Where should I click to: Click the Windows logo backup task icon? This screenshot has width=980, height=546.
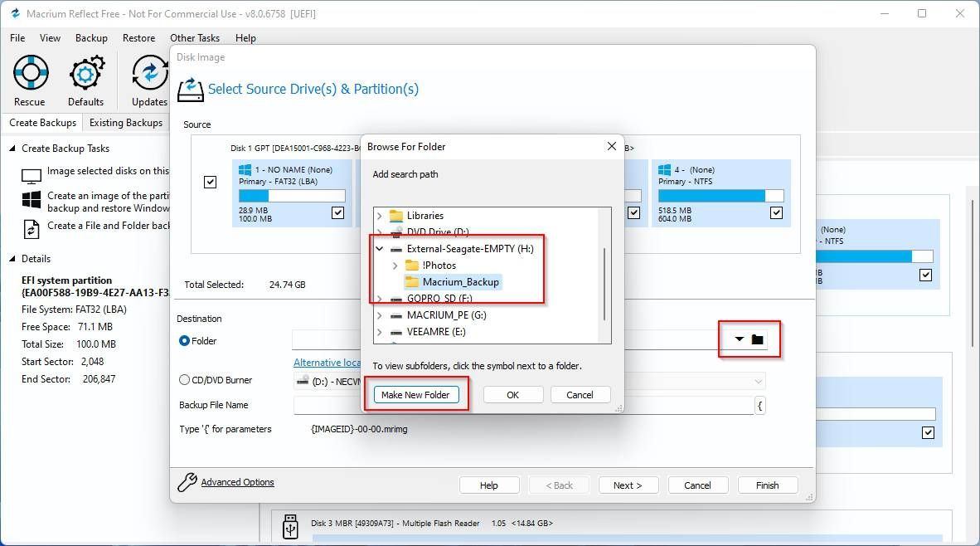[x=32, y=200]
